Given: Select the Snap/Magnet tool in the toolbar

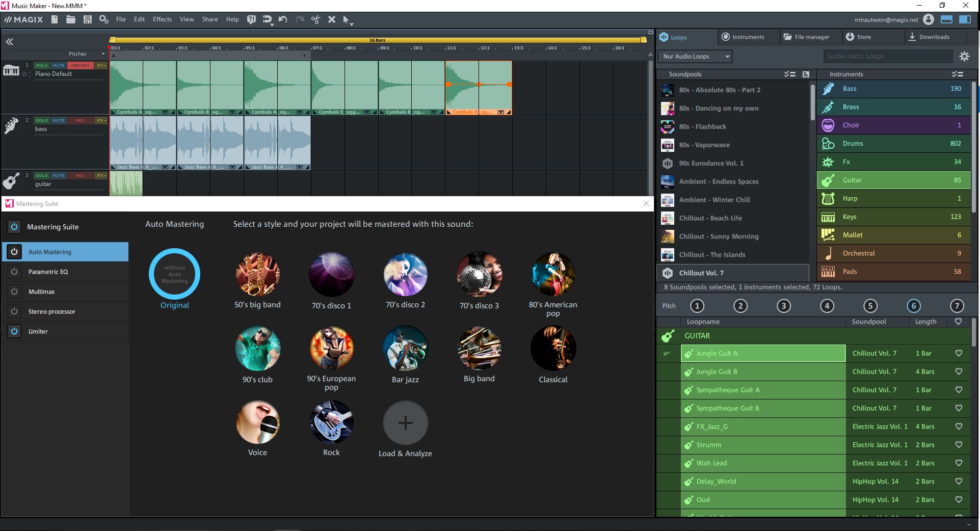Looking at the screenshot, I should 267,19.
